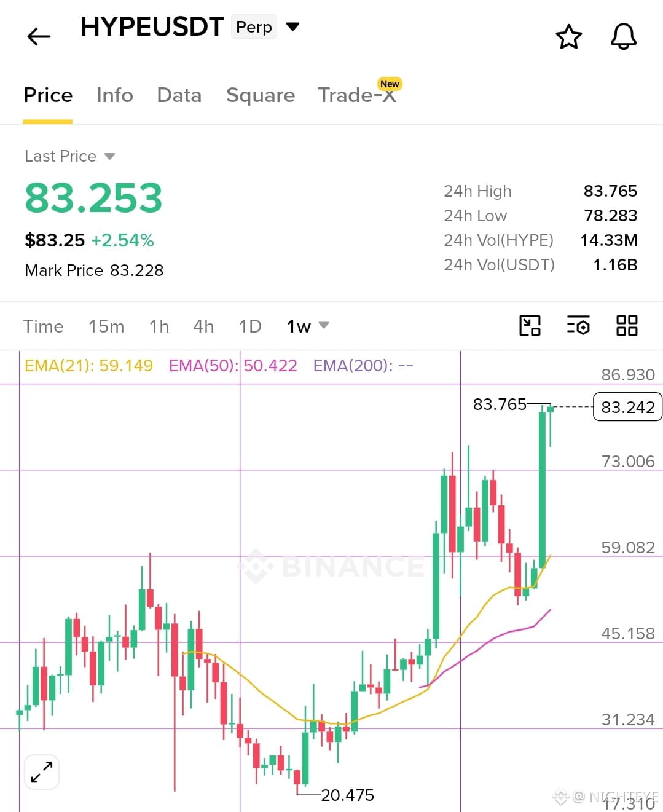This screenshot has width=663, height=812.
Task: Open the 1w timeframe dropdown
Action: click(x=308, y=326)
